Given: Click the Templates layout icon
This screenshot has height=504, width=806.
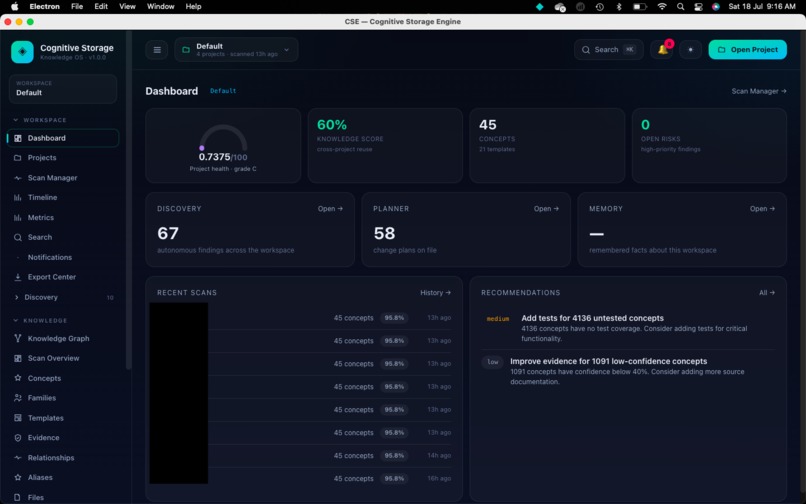Looking at the screenshot, I should click(x=18, y=418).
